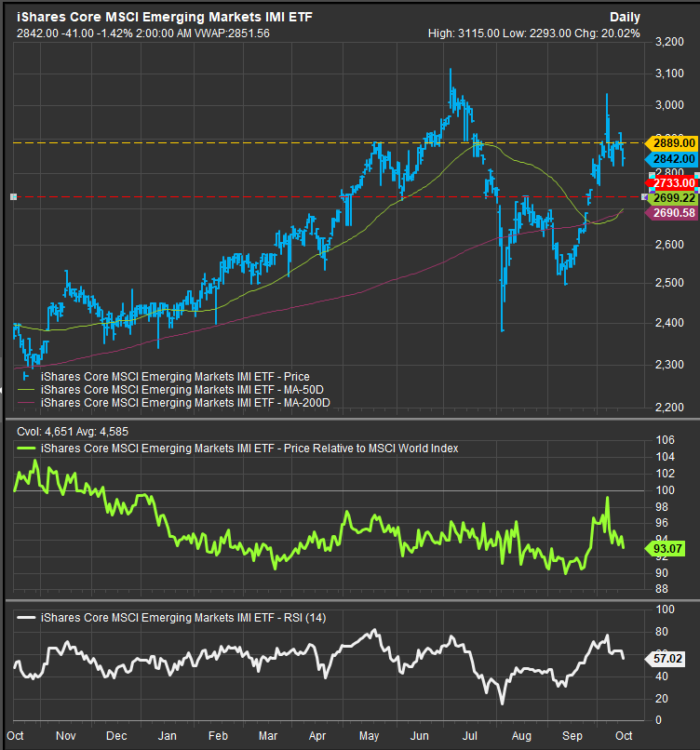Viewport: 700px width, 750px height.
Task: Click the white RSI (14) legend swatch
Action: tap(26, 618)
